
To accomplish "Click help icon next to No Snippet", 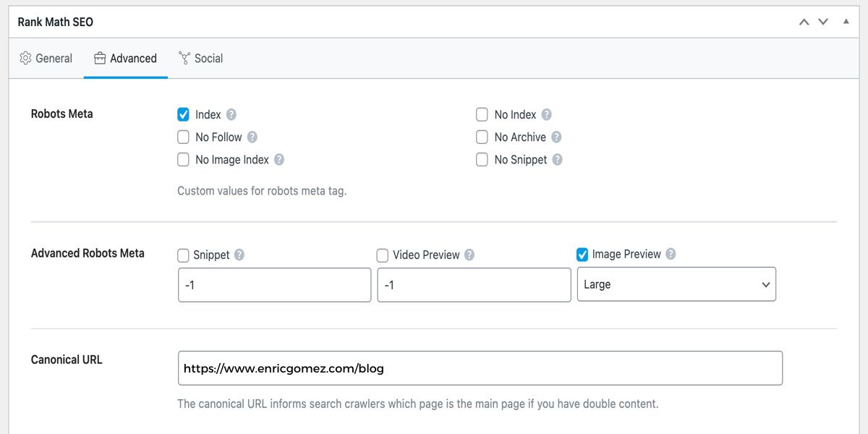I will click(557, 159).
